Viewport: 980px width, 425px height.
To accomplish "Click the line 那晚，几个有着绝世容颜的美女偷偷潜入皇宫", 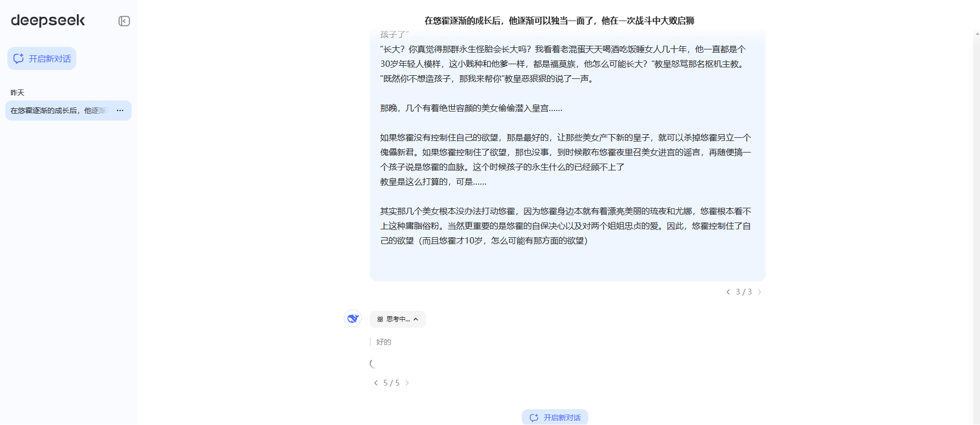I will coord(471,108).
